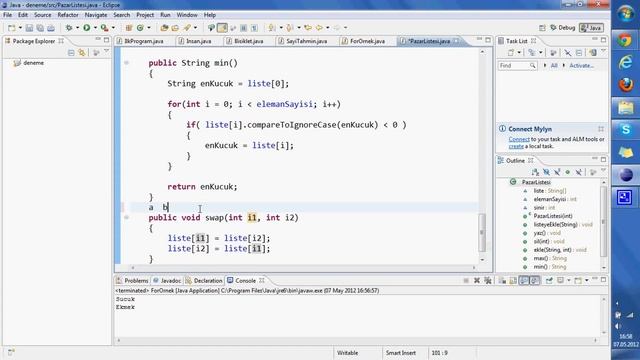
Task: Click the Next Annotation icon
Action: point(271,28)
